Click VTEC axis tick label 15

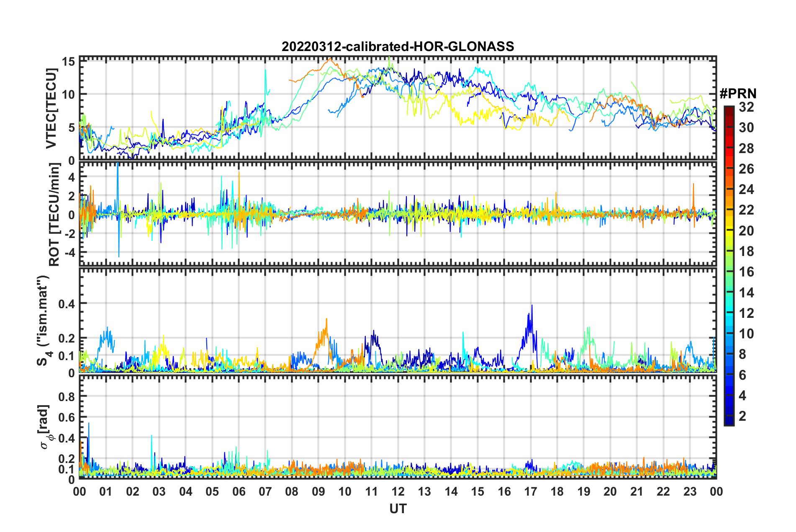[x=69, y=62]
